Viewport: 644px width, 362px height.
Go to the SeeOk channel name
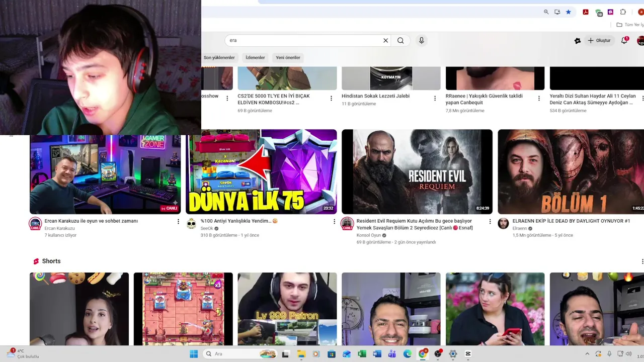point(207,228)
